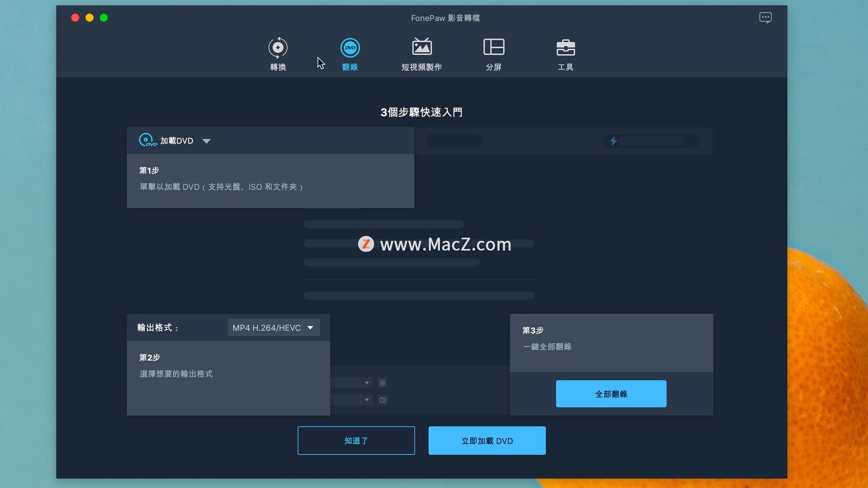868x488 pixels.
Task: Minimize window with the yellow button
Action: pyautogui.click(x=90, y=18)
